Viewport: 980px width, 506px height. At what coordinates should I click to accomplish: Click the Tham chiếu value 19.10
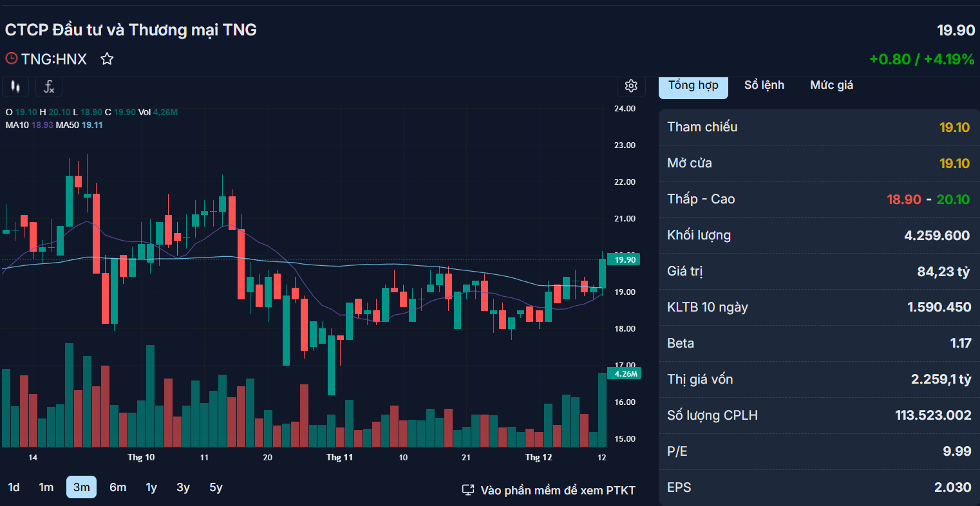point(954,127)
